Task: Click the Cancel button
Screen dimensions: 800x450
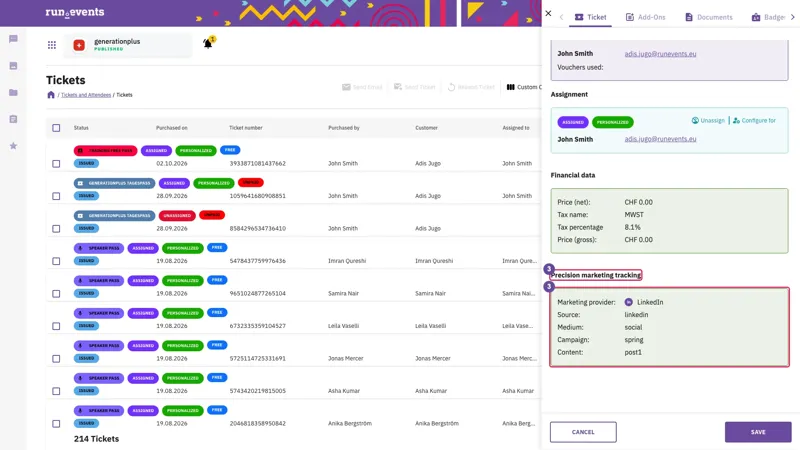Action: tap(583, 432)
